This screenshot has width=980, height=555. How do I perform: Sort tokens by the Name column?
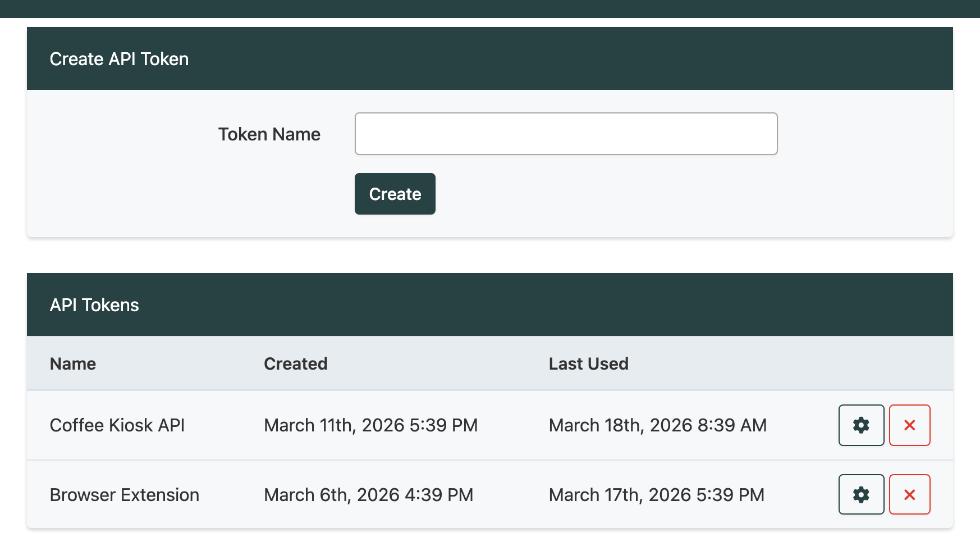[72, 363]
